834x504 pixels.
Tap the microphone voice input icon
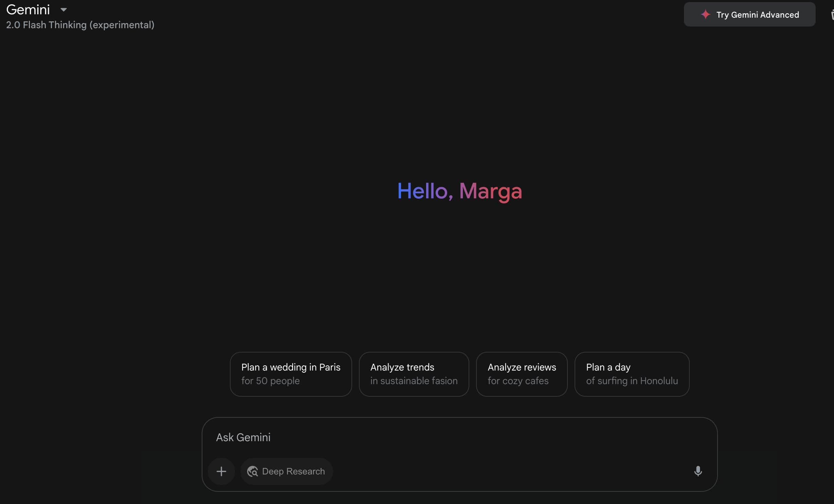point(698,471)
